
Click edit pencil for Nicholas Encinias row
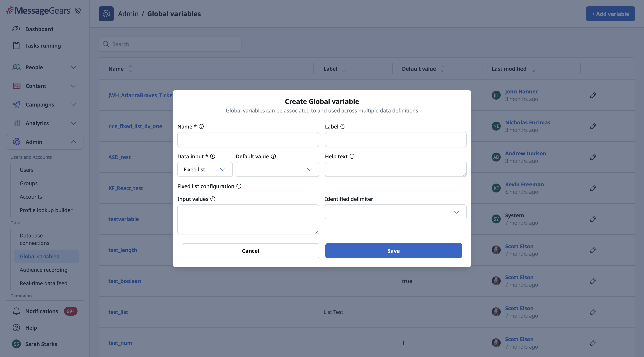[x=593, y=126]
